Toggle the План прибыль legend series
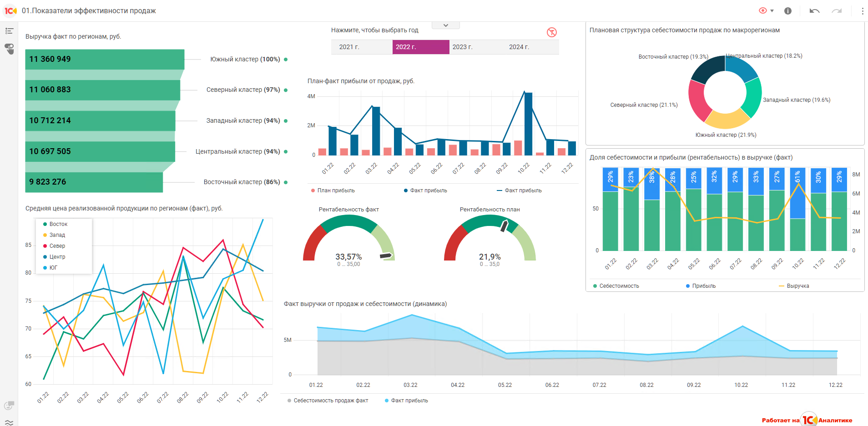Viewport: 868px width, 426px height. [x=333, y=190]
